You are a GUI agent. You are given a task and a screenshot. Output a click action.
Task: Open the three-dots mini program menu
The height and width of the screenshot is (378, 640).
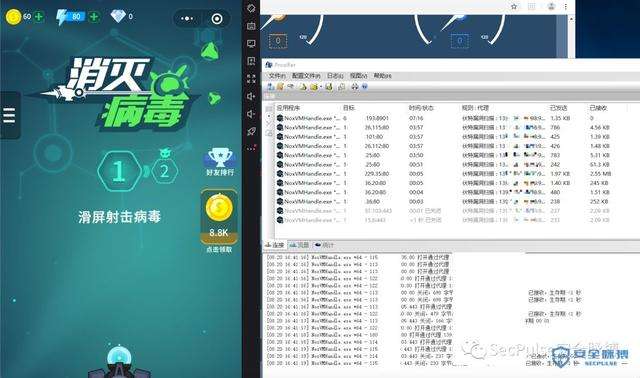coord(187,18)
